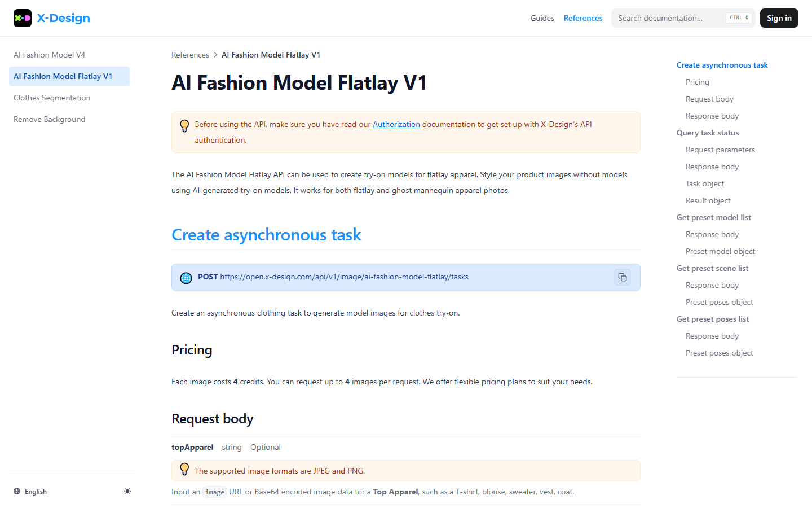Click the lightbulb icon beside supported formats
Viewport: 812px width, 508px height.
tap(184, 469)
